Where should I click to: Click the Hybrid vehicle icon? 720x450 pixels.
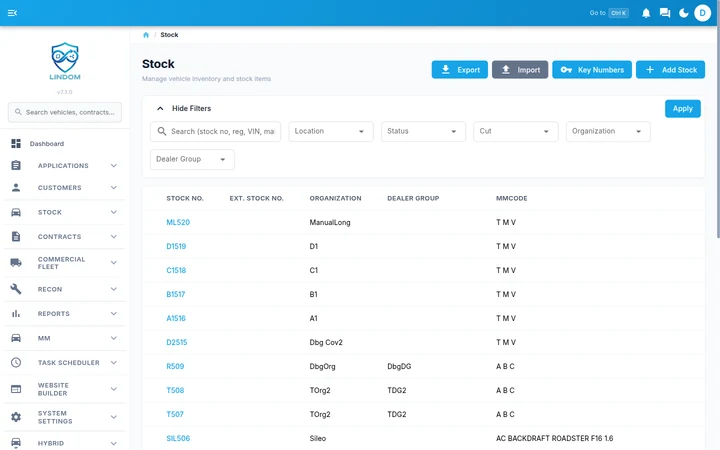[x=16, y=443]
